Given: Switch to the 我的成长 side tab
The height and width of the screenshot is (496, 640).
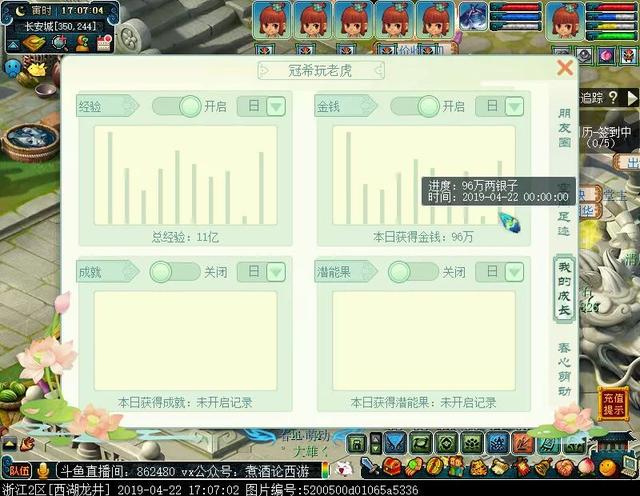Looking at the screenshot, I should tap(564, 289).
